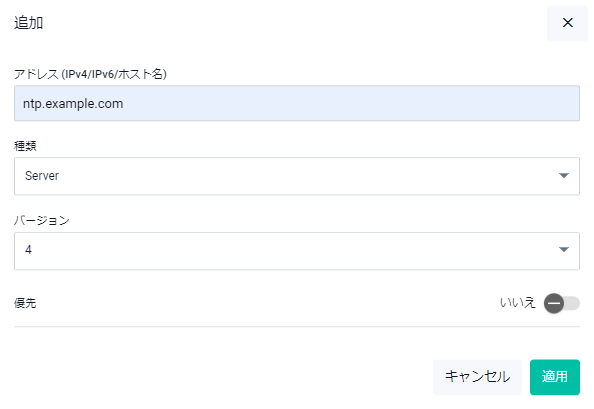Click the 優先 row label
The width and height of the screenshot is (594, 409).
coord(25,303)
